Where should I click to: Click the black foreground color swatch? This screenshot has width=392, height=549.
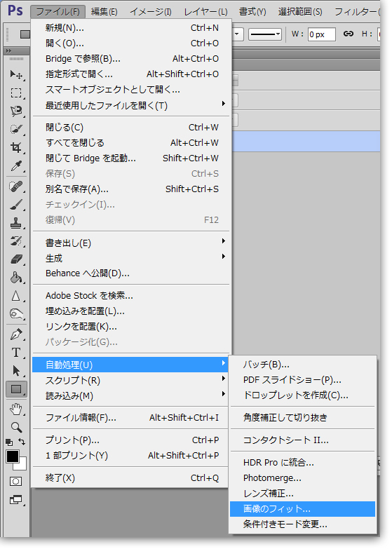13,456
